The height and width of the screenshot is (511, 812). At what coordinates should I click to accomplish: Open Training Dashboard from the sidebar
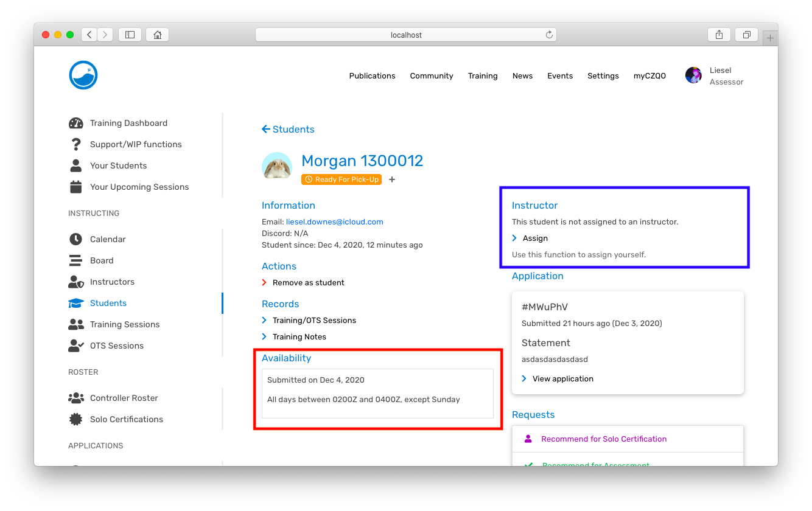pyautogui.click(x=117, y=123)
